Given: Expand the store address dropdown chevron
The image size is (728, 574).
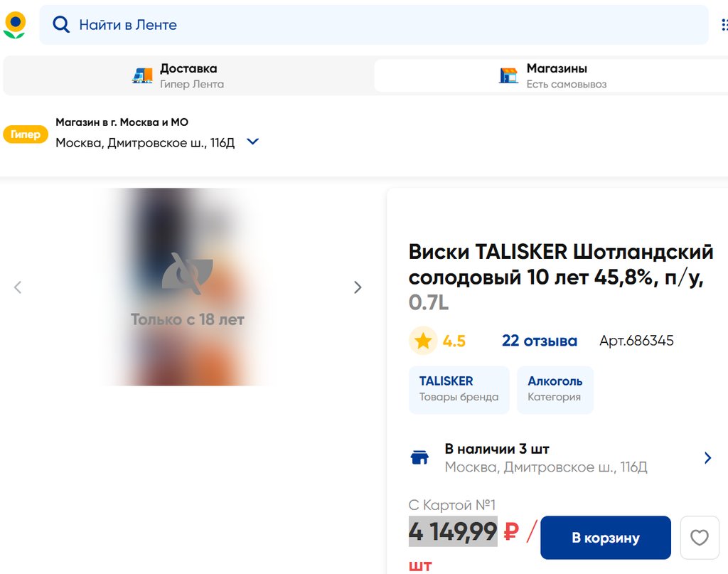Looking at the screenshot, I should click(252, 142).
